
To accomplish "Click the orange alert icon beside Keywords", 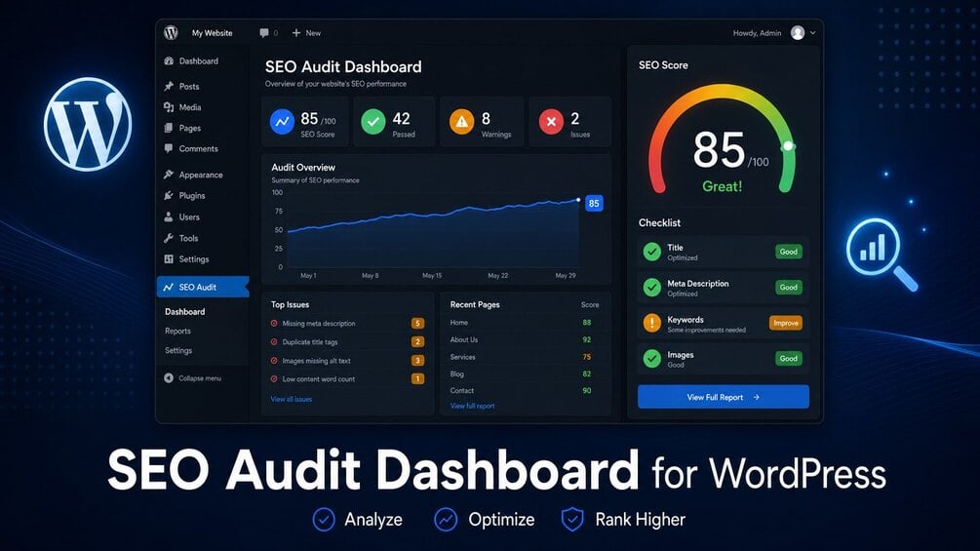I will click(x=652, y=323).
